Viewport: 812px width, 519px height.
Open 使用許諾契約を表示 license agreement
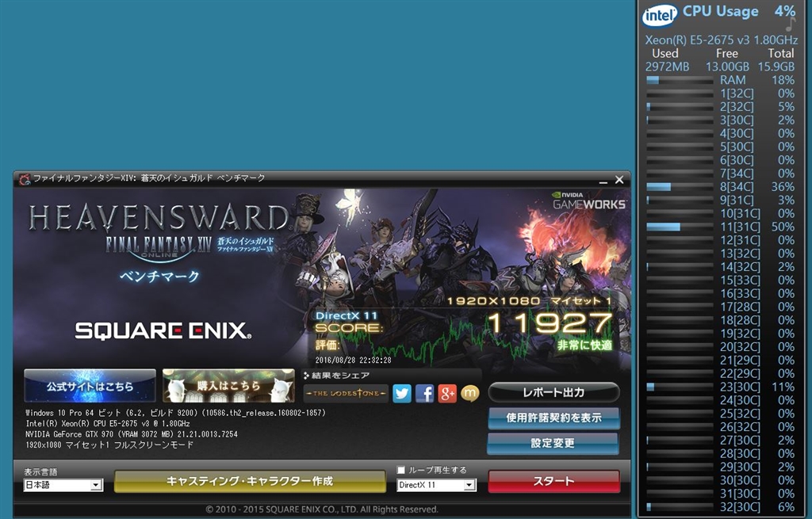tap(553, 418)
